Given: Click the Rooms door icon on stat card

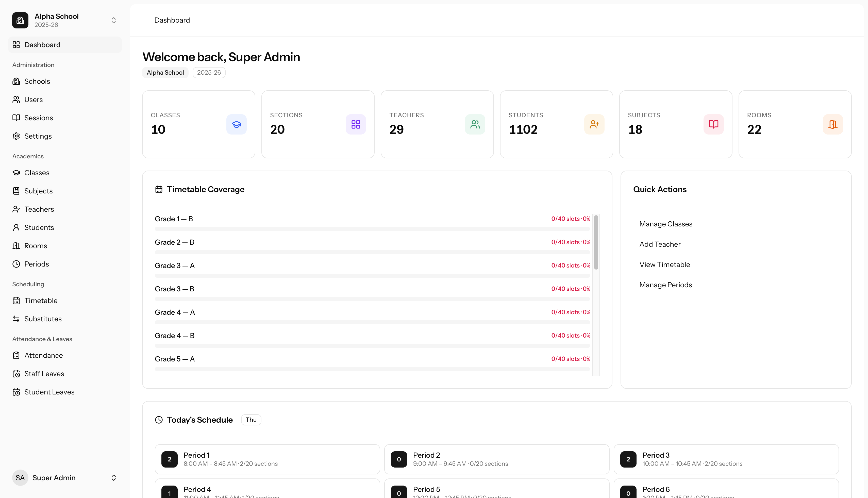Looking at the screenshot, I should 833,124.
